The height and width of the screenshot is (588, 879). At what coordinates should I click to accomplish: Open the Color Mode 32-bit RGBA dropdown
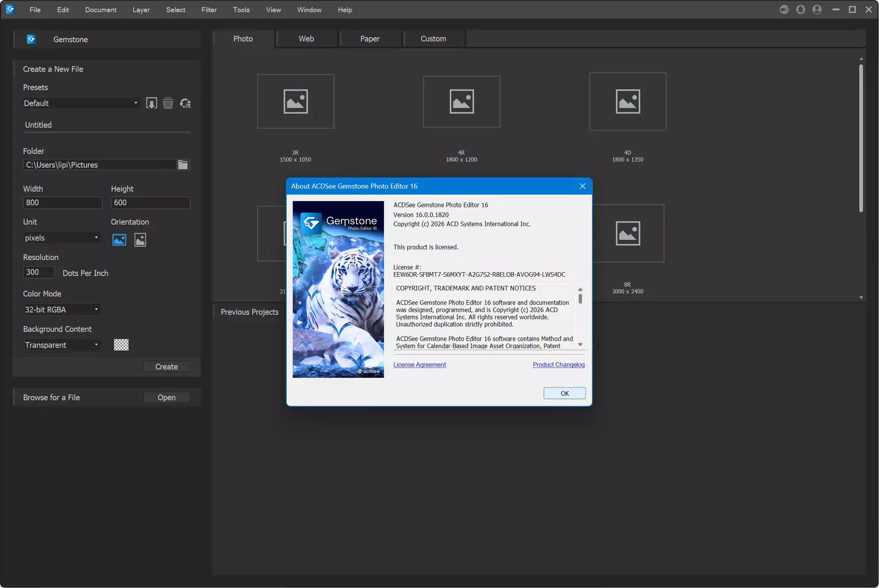tap(62, 310)
